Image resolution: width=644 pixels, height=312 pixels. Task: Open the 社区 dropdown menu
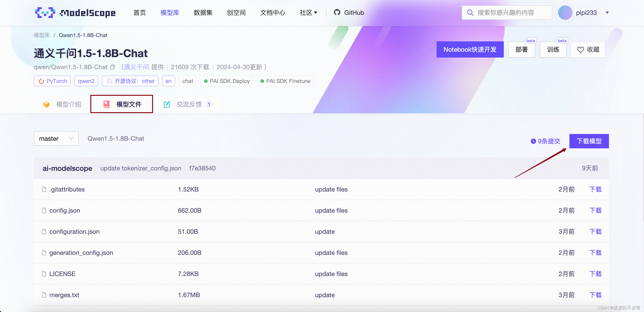308,13
